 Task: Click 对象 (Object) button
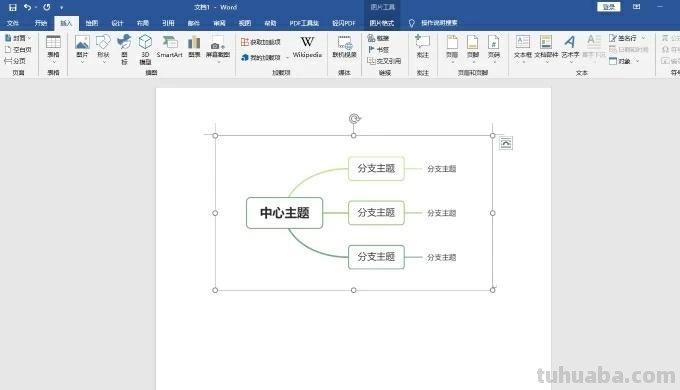[620, 61]
